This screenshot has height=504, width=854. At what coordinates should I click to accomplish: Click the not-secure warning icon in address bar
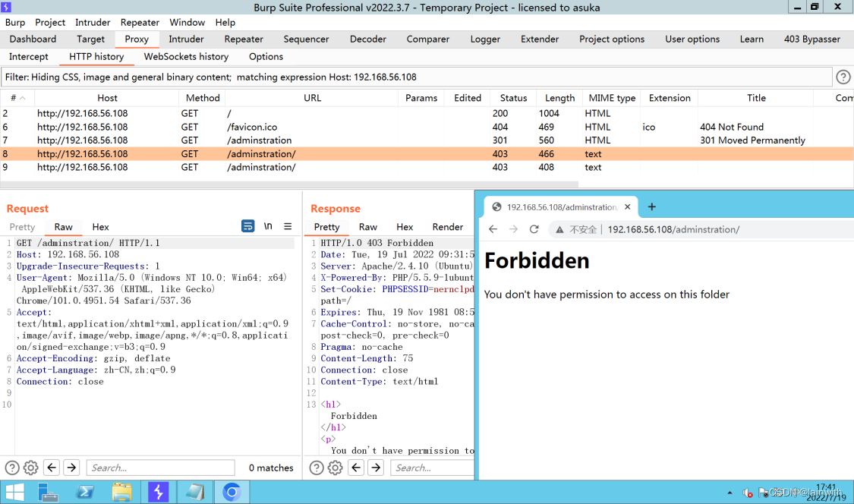pyautogui.click(x=559, y=230)
